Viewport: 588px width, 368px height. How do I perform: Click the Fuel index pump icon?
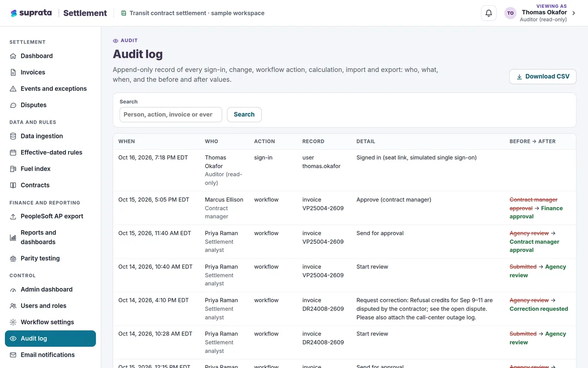coord(13,169)
